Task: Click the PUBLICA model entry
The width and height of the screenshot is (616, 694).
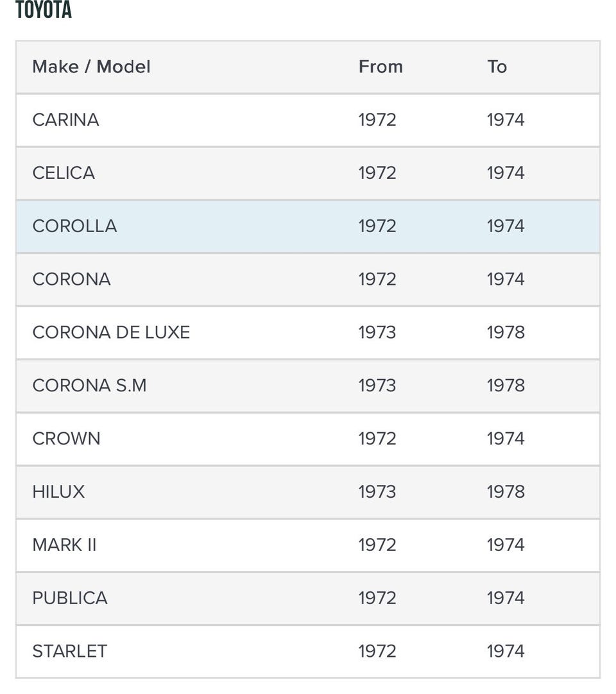Action: point(70,598)
